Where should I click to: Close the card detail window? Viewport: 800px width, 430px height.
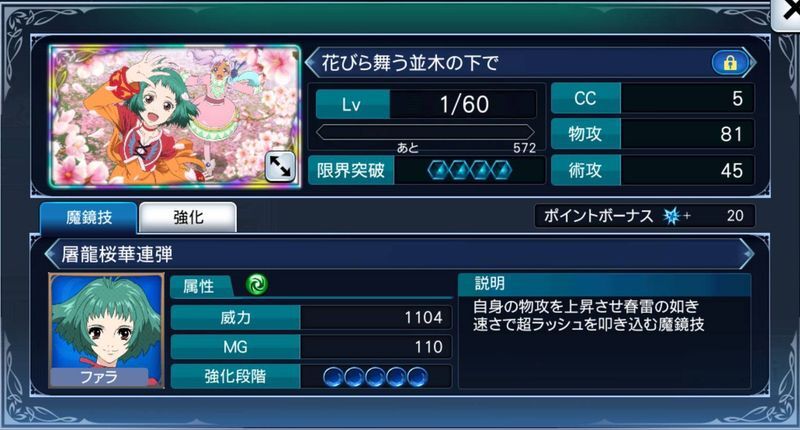pos(787,13)
